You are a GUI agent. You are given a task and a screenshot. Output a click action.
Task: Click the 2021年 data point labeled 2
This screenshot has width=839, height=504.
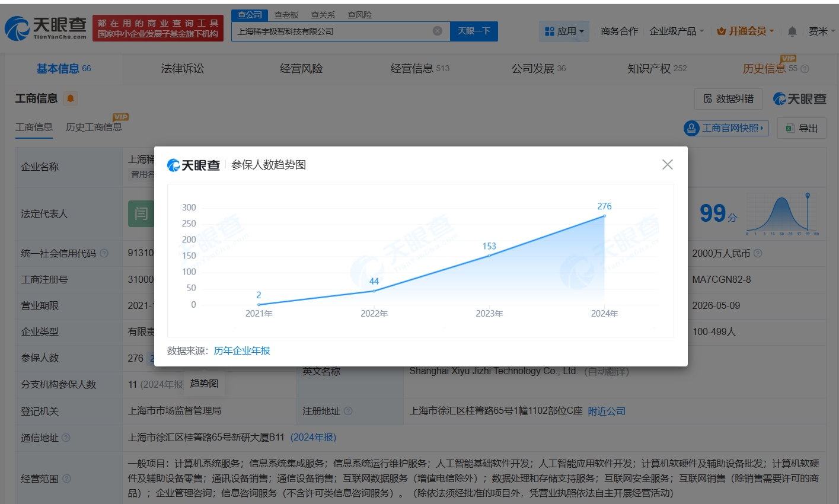pos(259,304)
